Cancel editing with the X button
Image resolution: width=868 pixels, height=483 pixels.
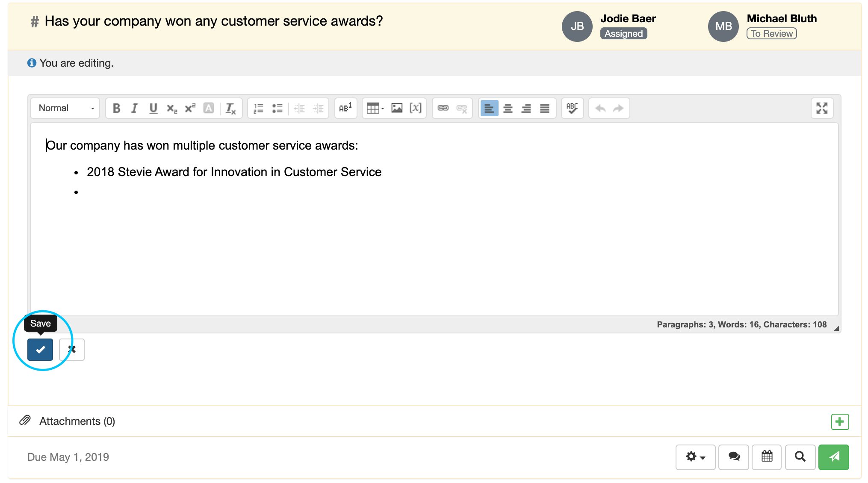click(x=72, y=350)
